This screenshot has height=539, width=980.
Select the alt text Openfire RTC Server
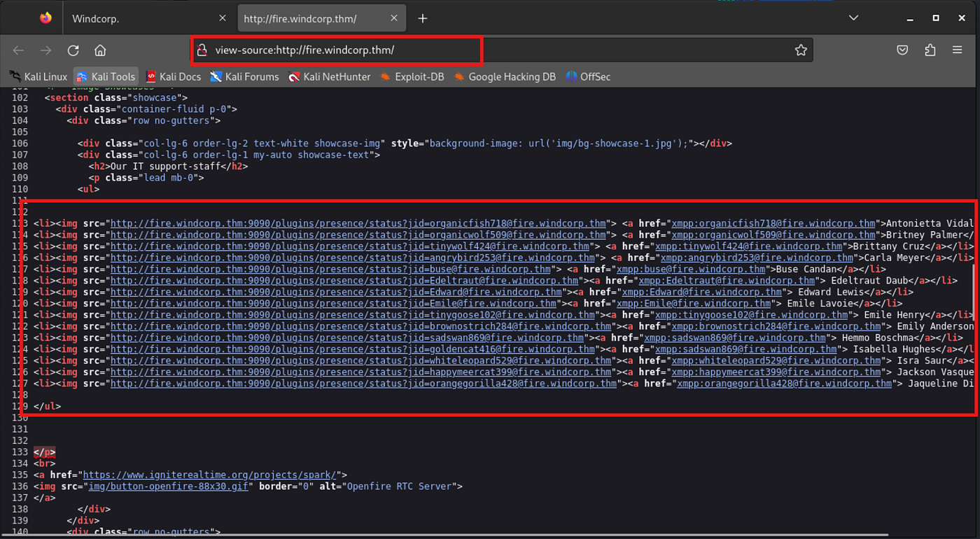point(401,486)
